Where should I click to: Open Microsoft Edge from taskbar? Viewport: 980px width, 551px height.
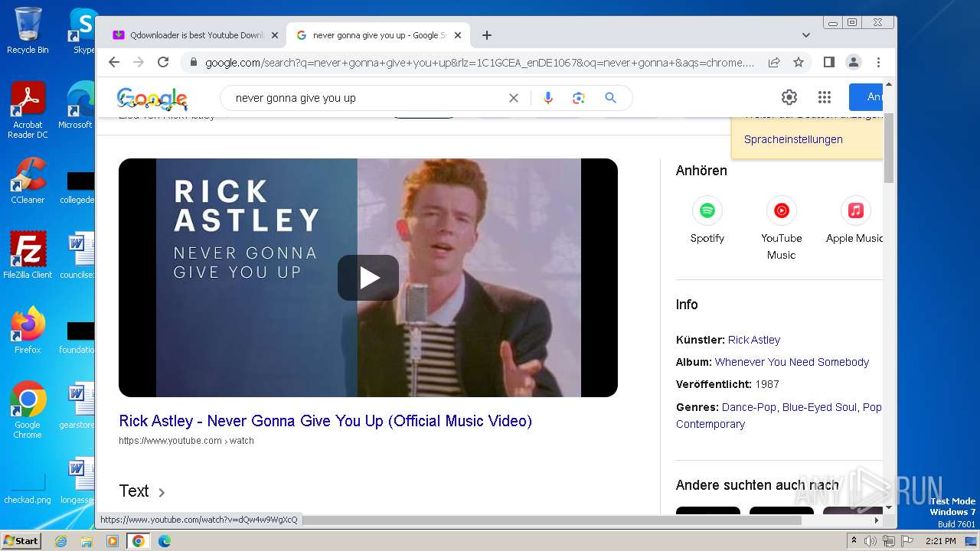pos(164,541)
